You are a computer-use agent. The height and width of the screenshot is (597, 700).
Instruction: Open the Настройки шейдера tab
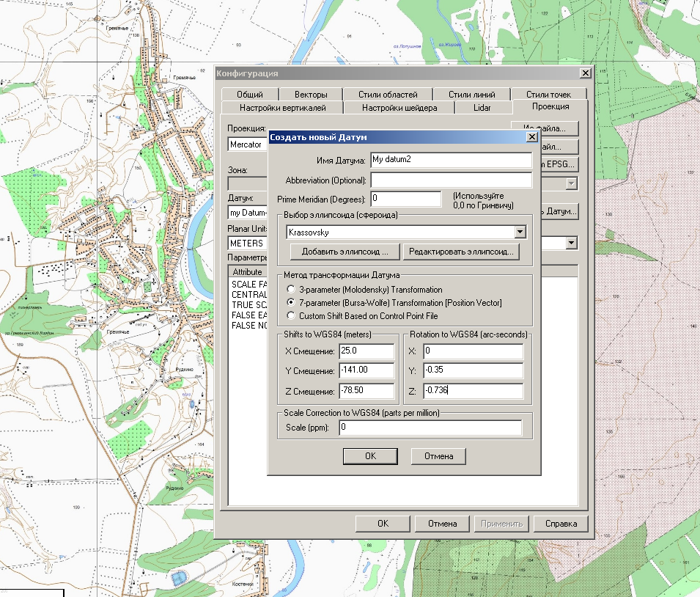point(399,108)
